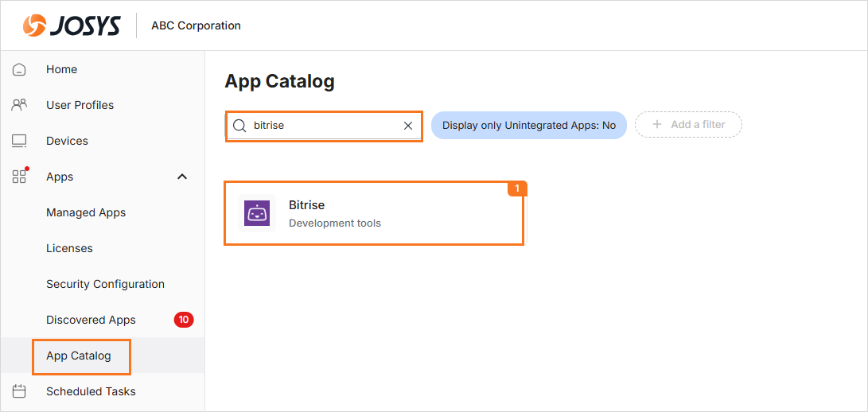Screen dimensions: 868x412
Task: Click the Development tools category text
Action: pyautogui.click(x=335, y=223)
